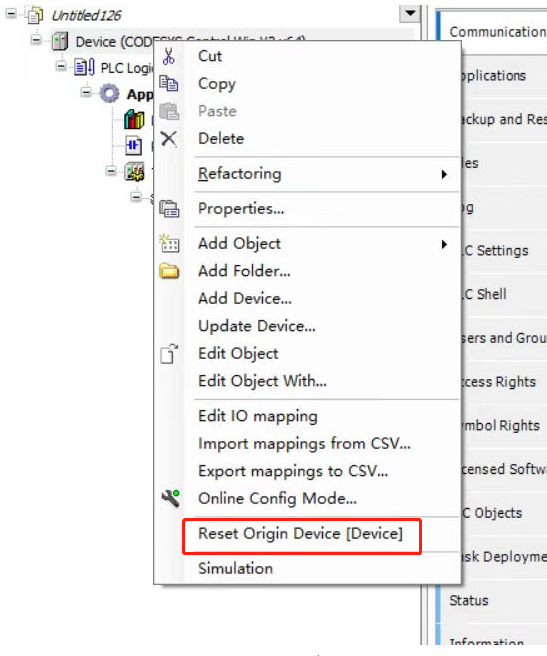Select the Application tree label

click(140, 95)
